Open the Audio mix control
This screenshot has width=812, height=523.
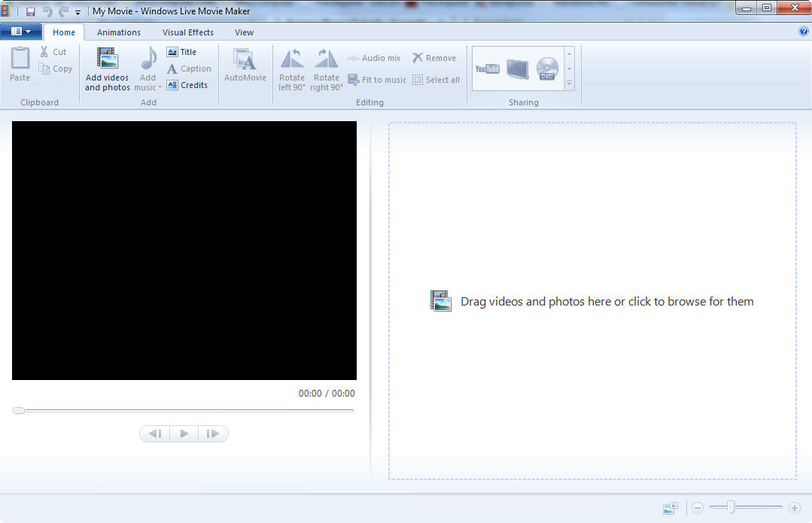(374, 58)
